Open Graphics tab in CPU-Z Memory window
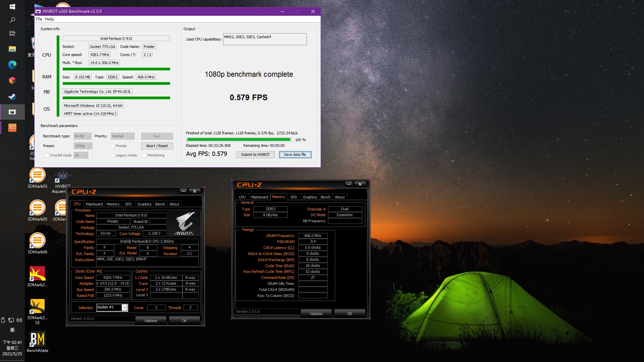Screen dimensions: 644x362 point(310,197)
